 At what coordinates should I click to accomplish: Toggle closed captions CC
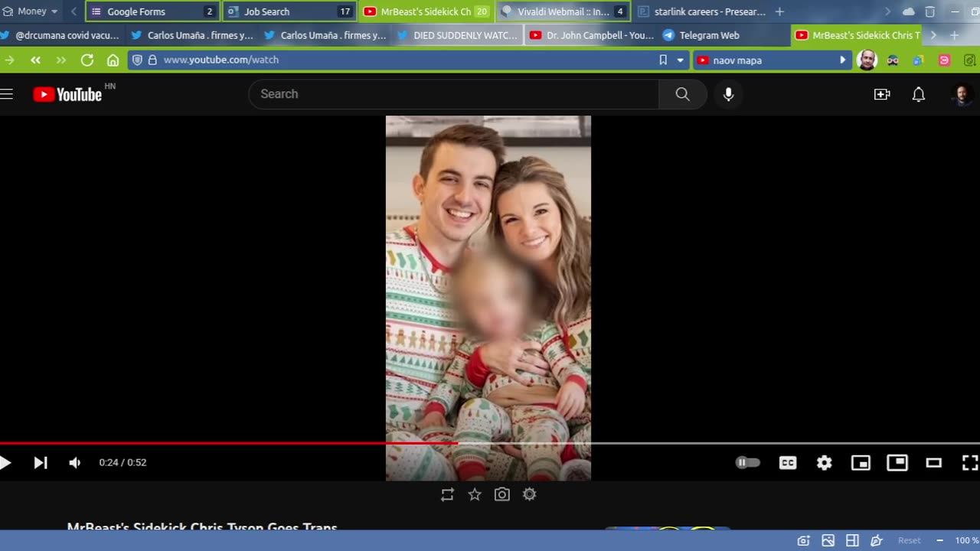pyautogui.click(x=788, y=462)
